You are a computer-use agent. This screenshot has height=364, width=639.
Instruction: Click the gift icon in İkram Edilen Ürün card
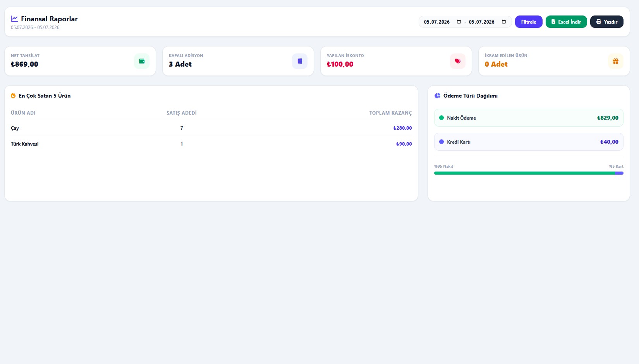616,61
